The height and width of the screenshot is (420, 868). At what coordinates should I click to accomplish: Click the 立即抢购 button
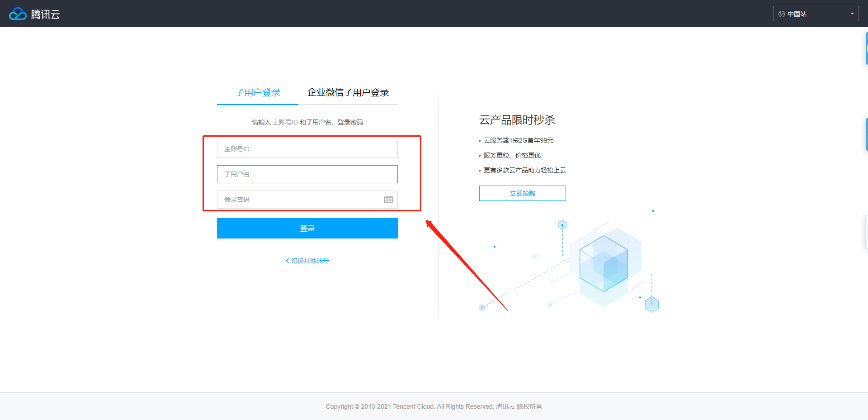pyautogui.click(x=522, y=193)
